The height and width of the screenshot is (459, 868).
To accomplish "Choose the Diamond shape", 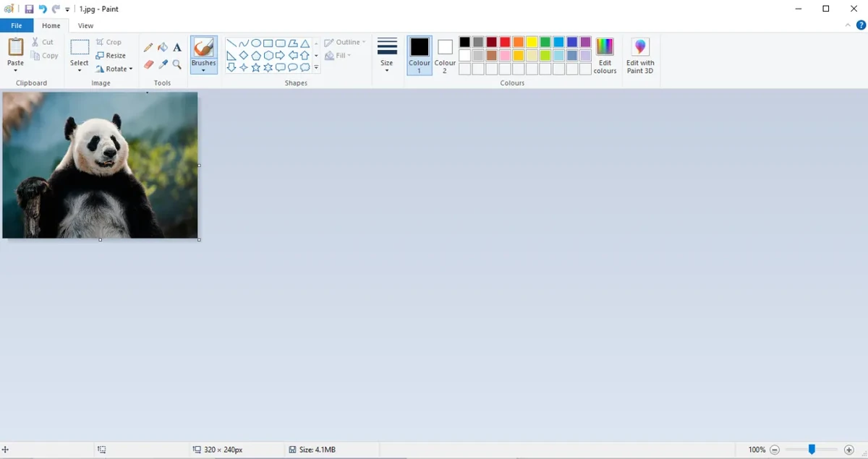I will [x=244, y=56].
